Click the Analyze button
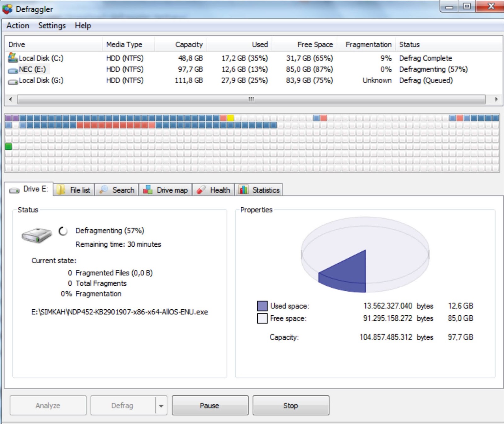The height and width of the screenshot is (424, 504). pos(48,405)
